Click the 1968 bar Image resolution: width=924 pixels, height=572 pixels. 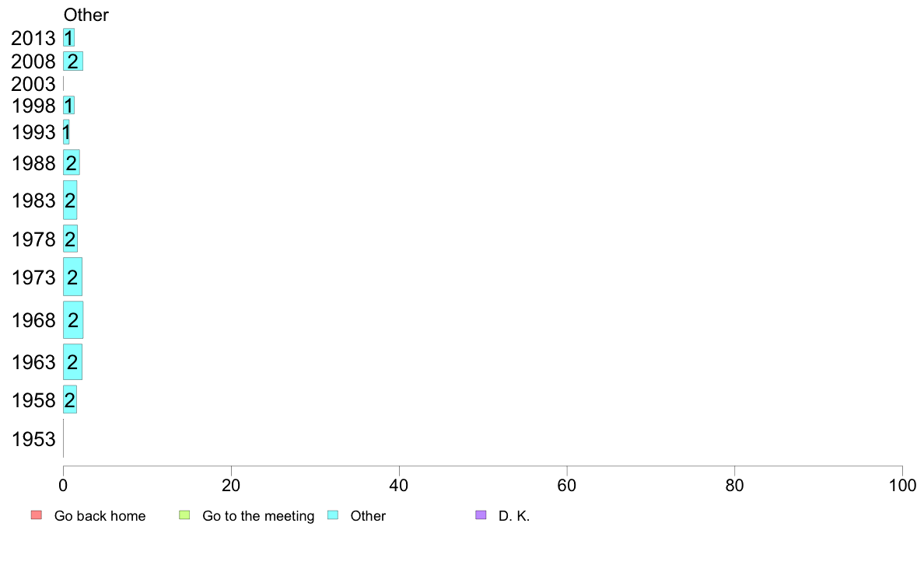[x=73, y=320]
